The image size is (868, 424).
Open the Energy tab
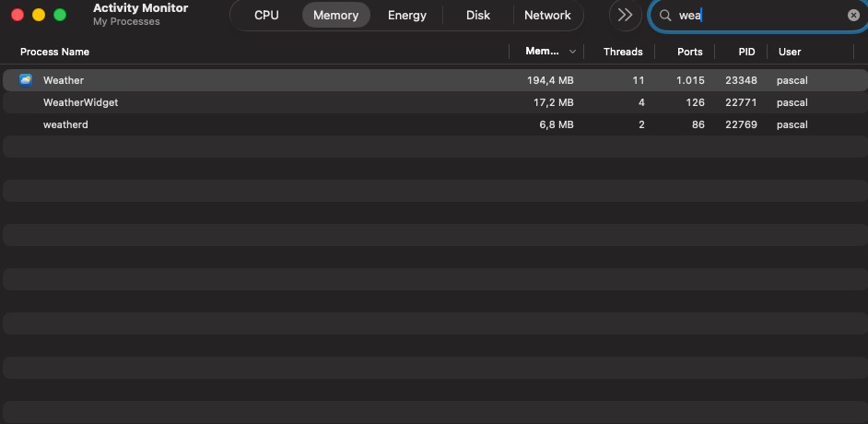coord(407,15)
